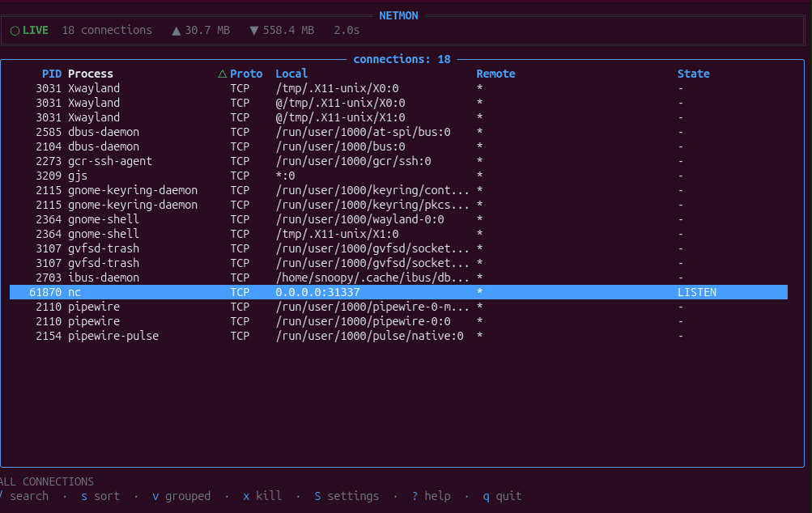Sort by the Local column header
812x513 pixels.
click(x=291, y=74)
